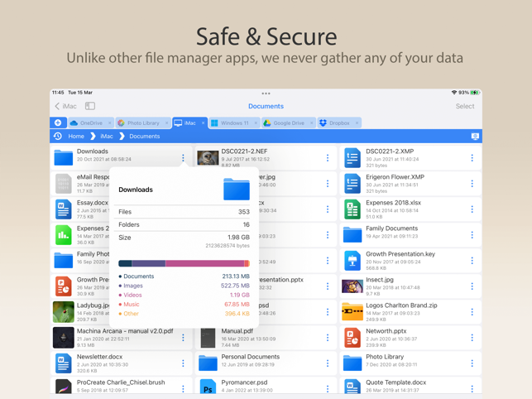
Task: Close the Dropbox tab
Action: 357,123
